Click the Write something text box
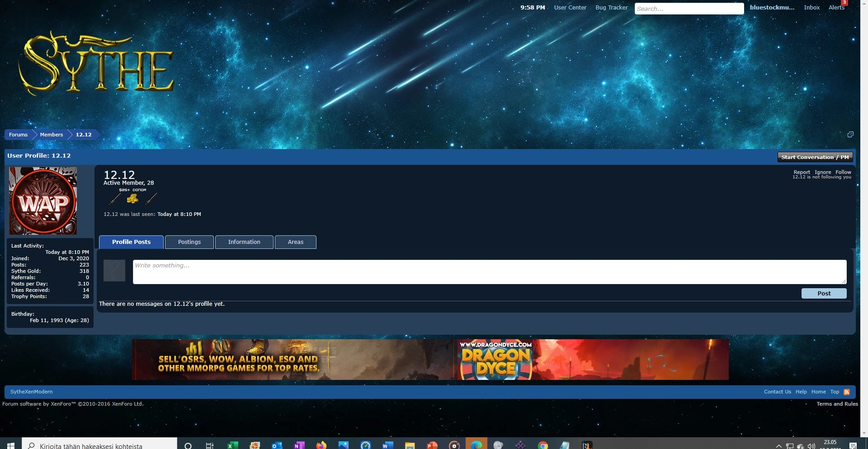Viewport: 868px width, 449px height. [x=490, y=272]
